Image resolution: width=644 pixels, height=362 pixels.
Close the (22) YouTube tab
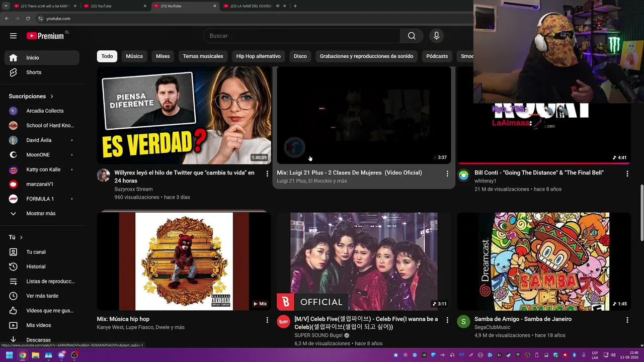[x=145, y=6]
